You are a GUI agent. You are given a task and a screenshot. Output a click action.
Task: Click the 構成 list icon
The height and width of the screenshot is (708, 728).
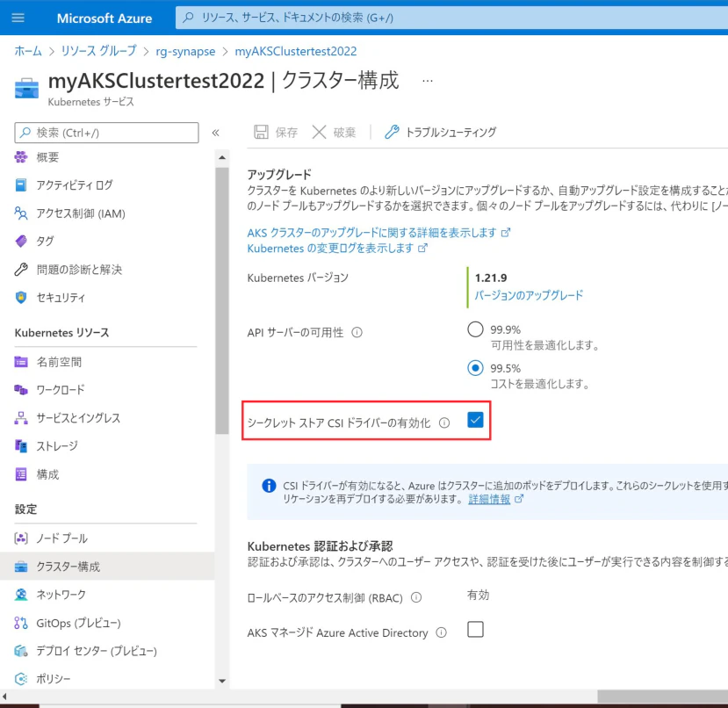(x=21, y=474)
